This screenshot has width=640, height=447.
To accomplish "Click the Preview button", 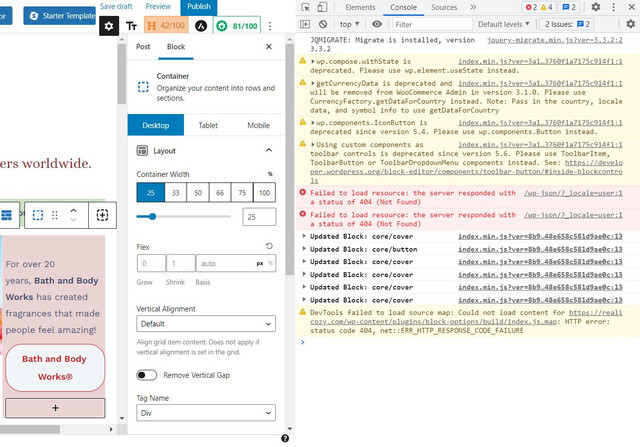I will click(158, 6).
